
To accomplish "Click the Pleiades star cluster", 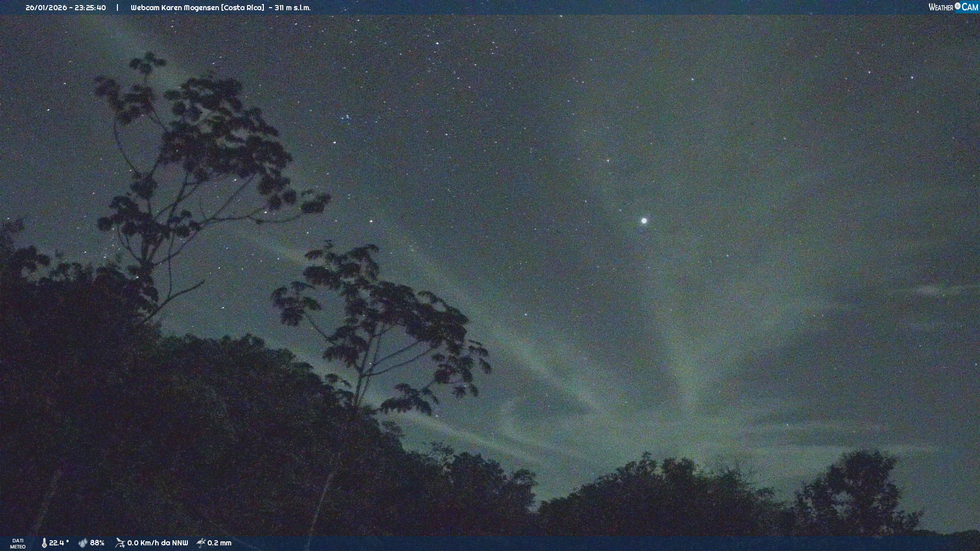I will (346, 118).
